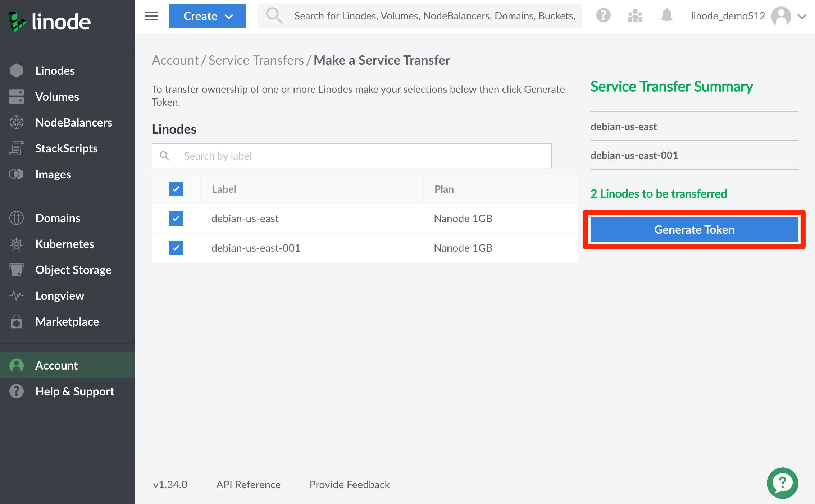Click the help question mark in the top bar

point(603,15)
